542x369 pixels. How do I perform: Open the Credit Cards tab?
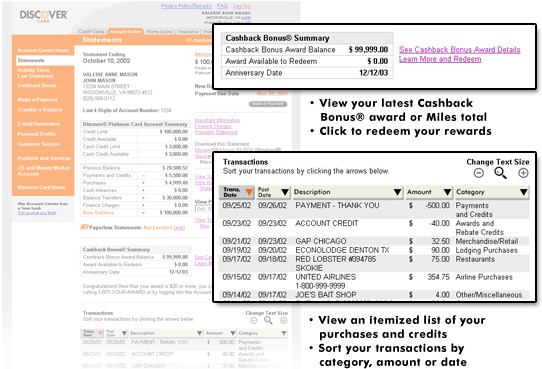(x=91, y=31)
